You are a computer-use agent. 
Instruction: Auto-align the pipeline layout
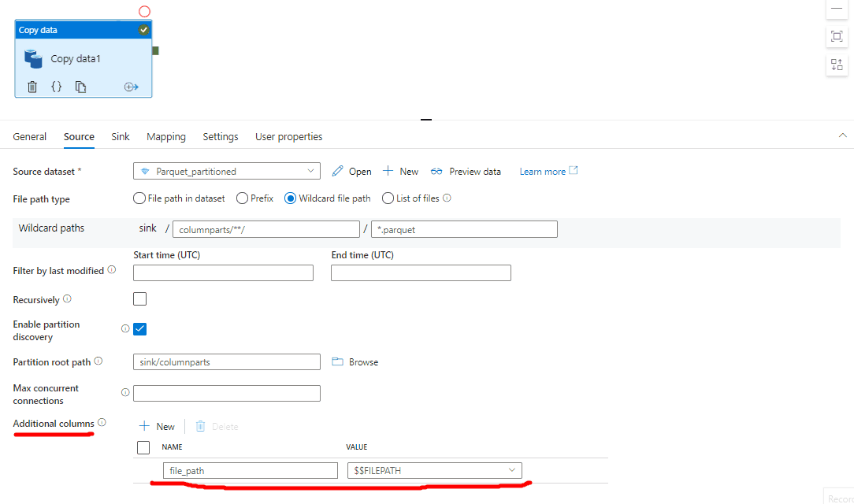tap(837, 65)
